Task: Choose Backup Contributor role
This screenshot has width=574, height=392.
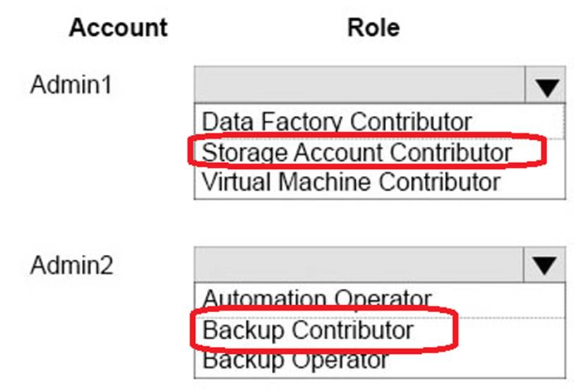Action: point(308,330)
